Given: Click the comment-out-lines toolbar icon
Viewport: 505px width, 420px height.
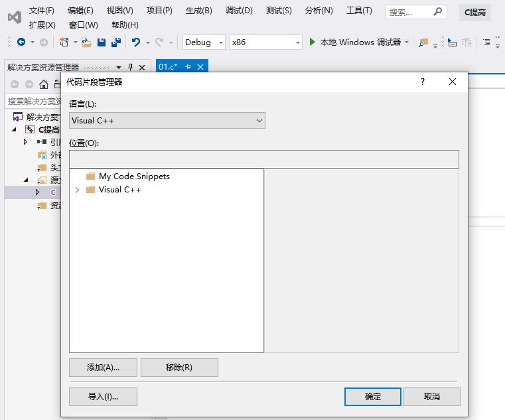Looking at the screenshot, I should tap(467, 42).
